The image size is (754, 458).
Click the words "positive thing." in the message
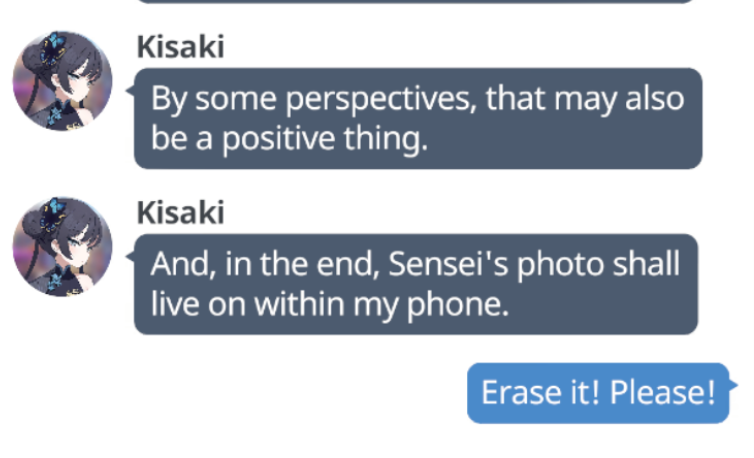(x=325, y=140)
